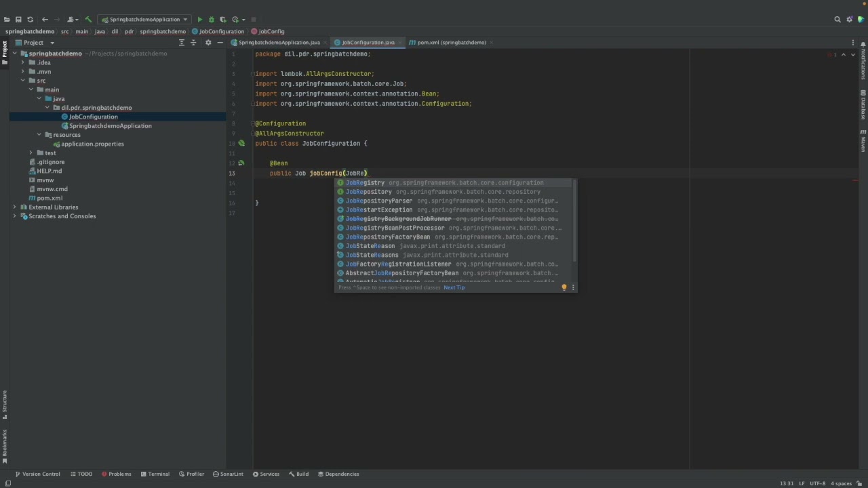Open Search Everywhere magnifier icon
This screenshot has width=868, height=488.
click(837, 19)
